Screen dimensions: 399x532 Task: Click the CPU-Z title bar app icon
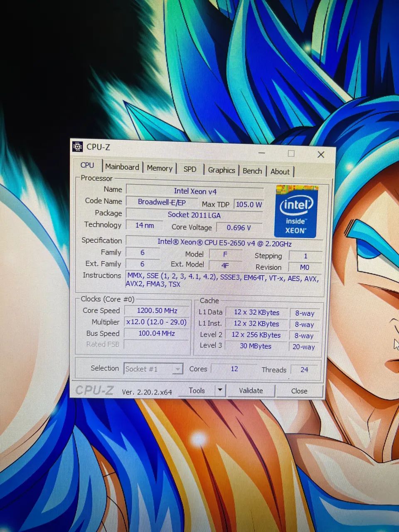(x=78, y=146)
